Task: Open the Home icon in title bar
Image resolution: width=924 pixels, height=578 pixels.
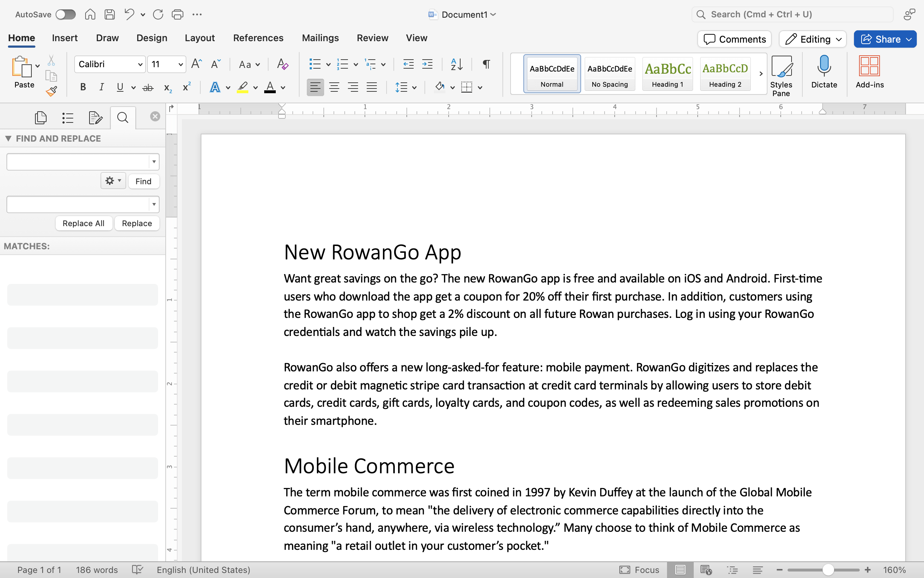Action: pos(90,14)
